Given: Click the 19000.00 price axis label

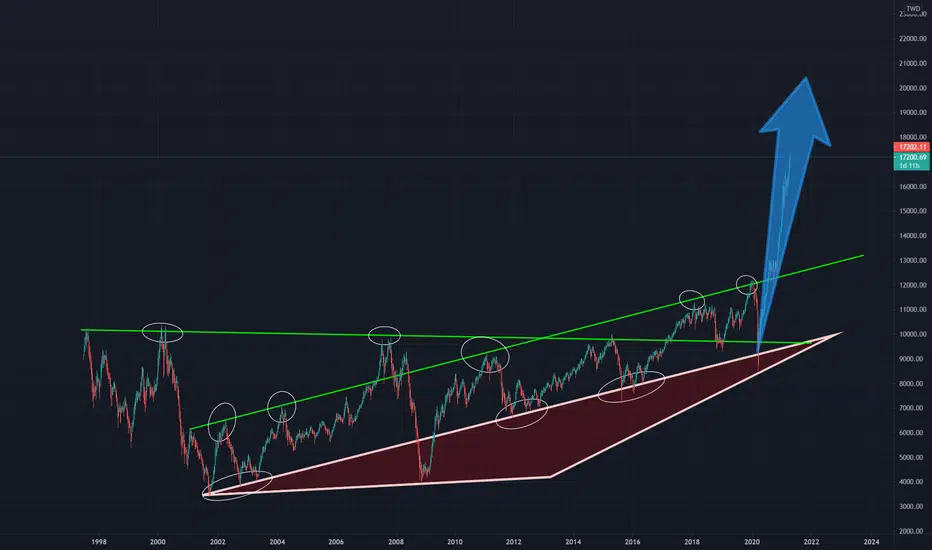Looking at the screenshot, I should click(x=912, y=112).
